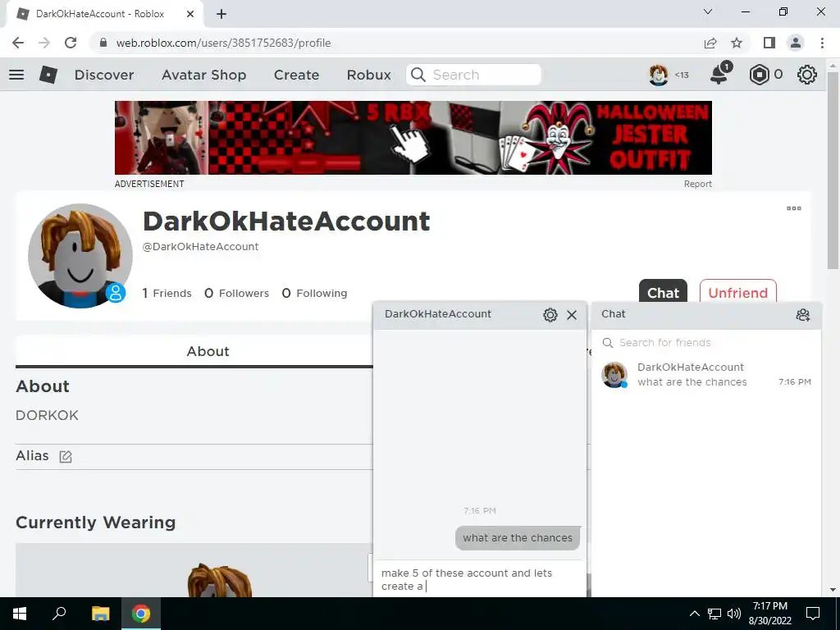The height and width of the screenshot is (630, 840).
Task: Open a new browser tab
Action: click(221, 14)
